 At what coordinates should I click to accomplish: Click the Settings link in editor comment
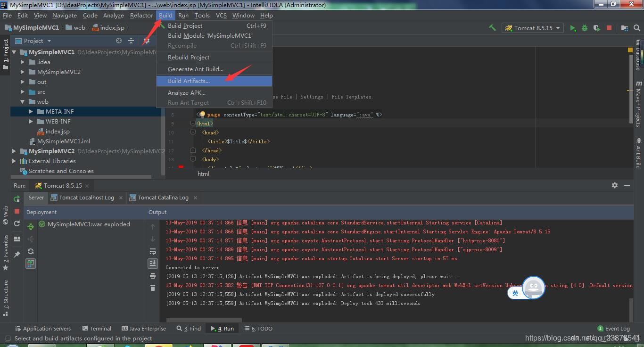[x=312, y=97]
